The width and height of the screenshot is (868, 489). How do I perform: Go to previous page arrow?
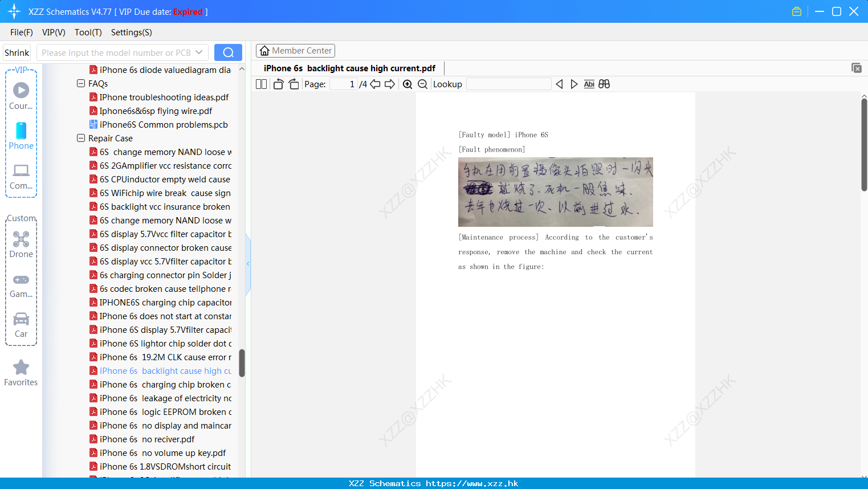click(375, 84)
